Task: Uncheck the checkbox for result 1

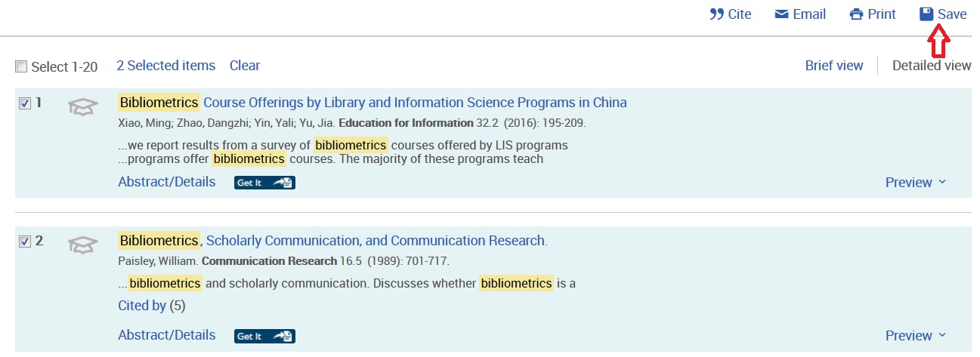Action: coord(24,103)
